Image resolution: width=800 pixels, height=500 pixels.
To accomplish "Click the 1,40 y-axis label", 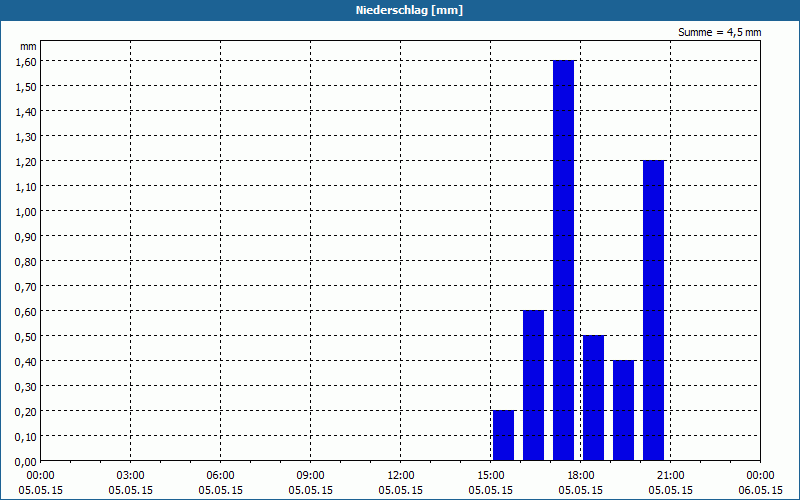I will pyautogui.click(x=26, y=112).
